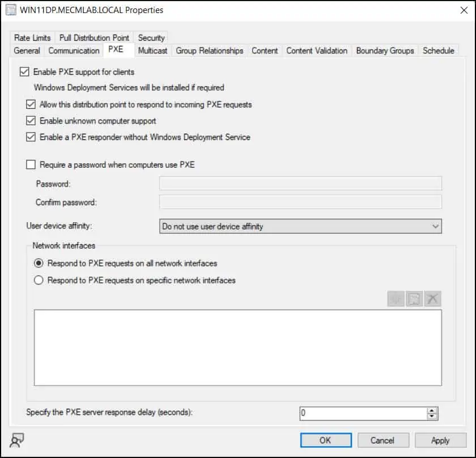This screenshot has width=476, height=458.
Task: Go to the Pull Distribution Point tab
Action: click(94, 38)
